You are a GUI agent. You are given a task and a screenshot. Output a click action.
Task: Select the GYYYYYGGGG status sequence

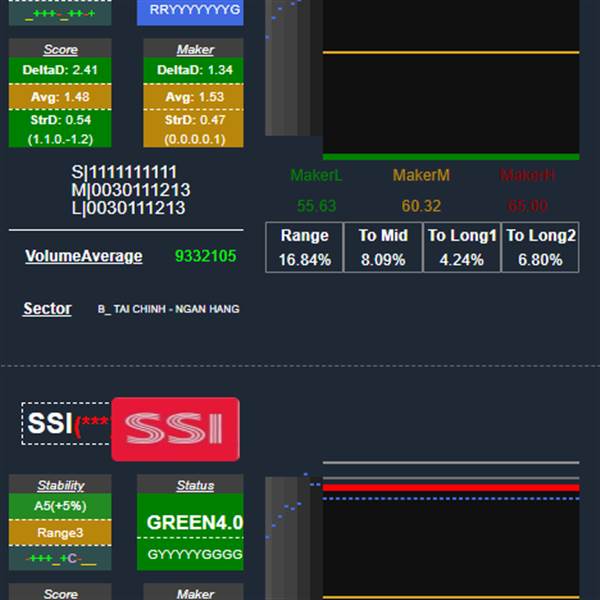[195, 554]
